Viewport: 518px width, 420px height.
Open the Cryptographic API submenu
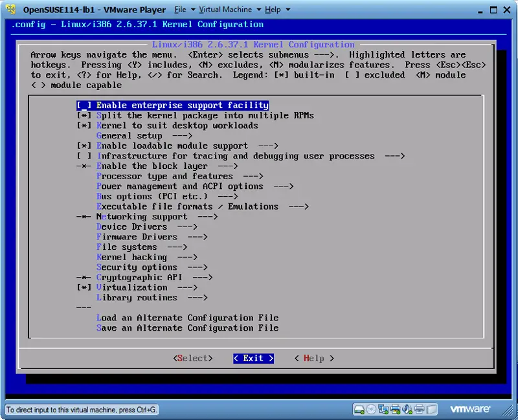tap(144, 278)
